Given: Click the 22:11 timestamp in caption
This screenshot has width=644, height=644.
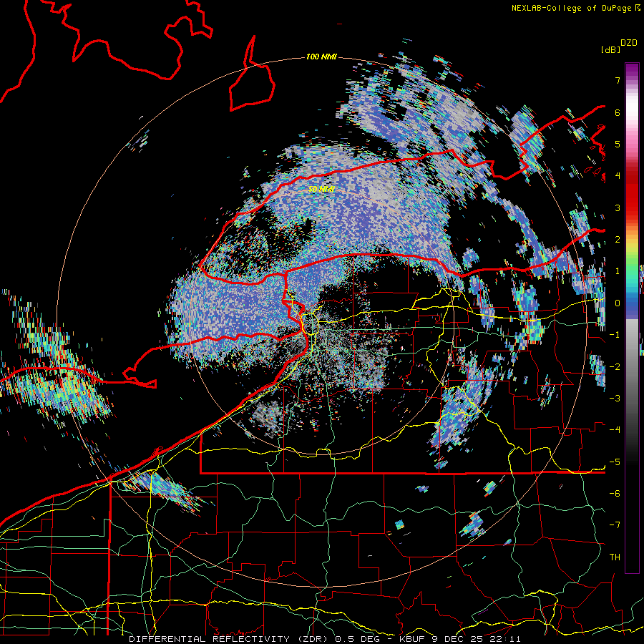Looking at the screenshot, I should (507, 639).
